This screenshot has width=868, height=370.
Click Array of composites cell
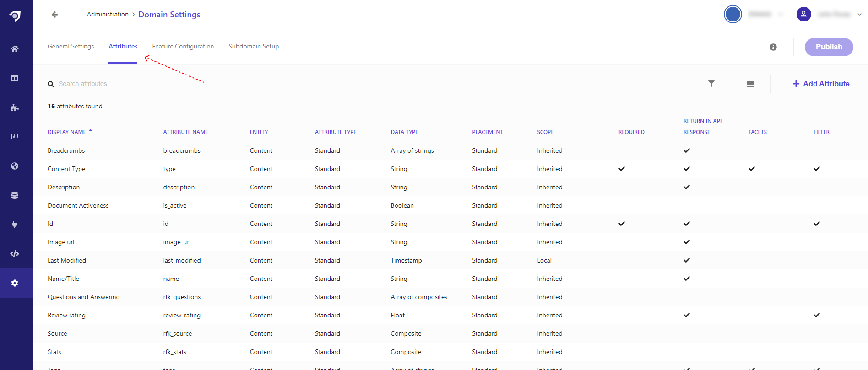419,297
